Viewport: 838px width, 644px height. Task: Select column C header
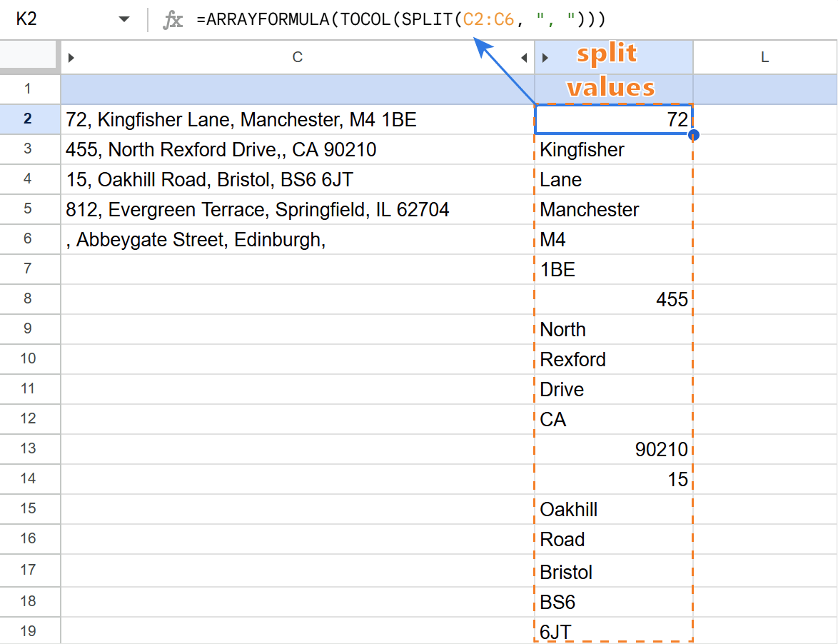point(298,57)
